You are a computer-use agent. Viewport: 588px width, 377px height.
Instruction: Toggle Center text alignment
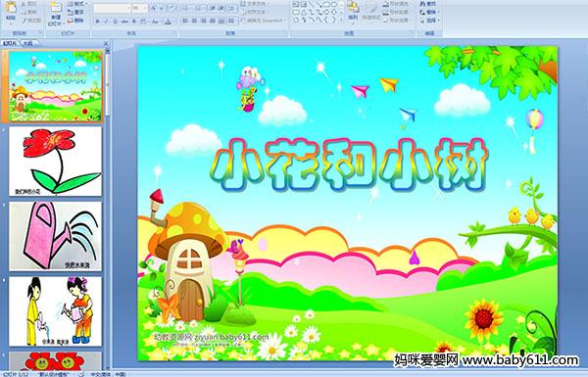194,21
